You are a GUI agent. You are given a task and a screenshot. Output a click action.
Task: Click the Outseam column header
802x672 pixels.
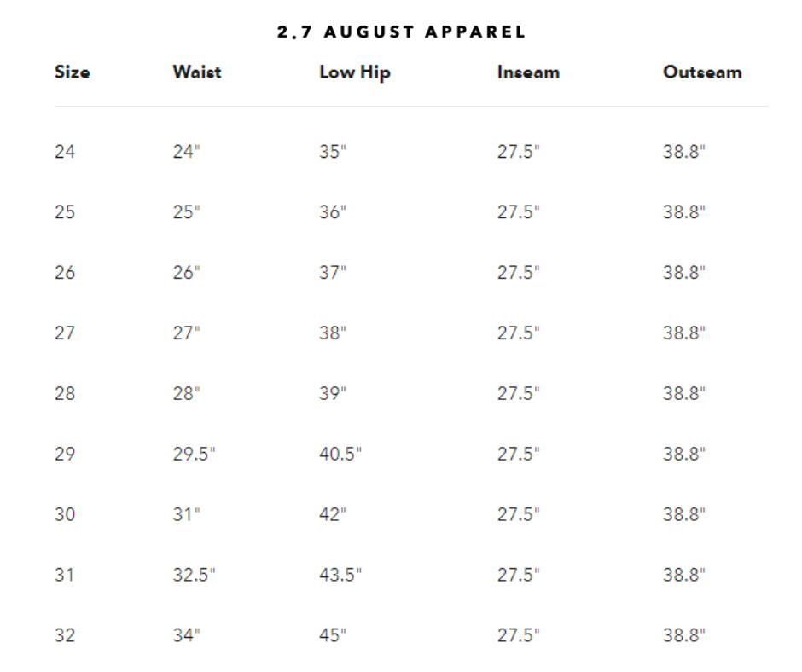[702, 72]
